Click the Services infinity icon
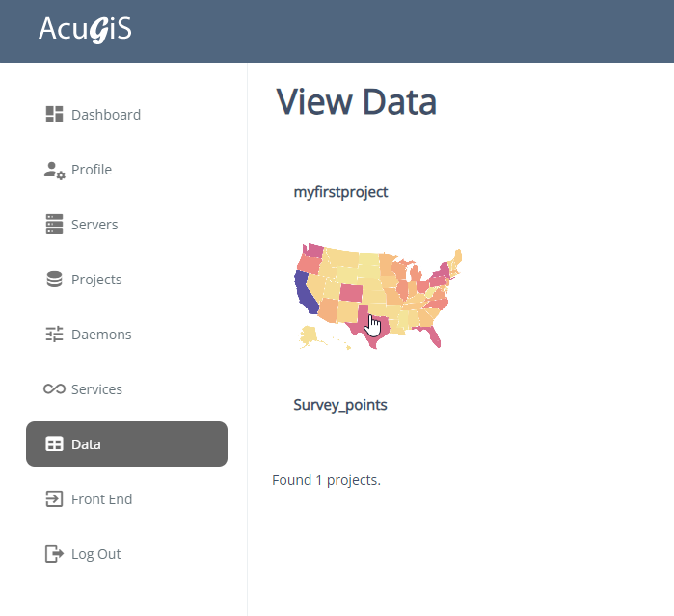The width and height of the screenshot is (674, 616). pyautogui.click(x=54, y=389)
